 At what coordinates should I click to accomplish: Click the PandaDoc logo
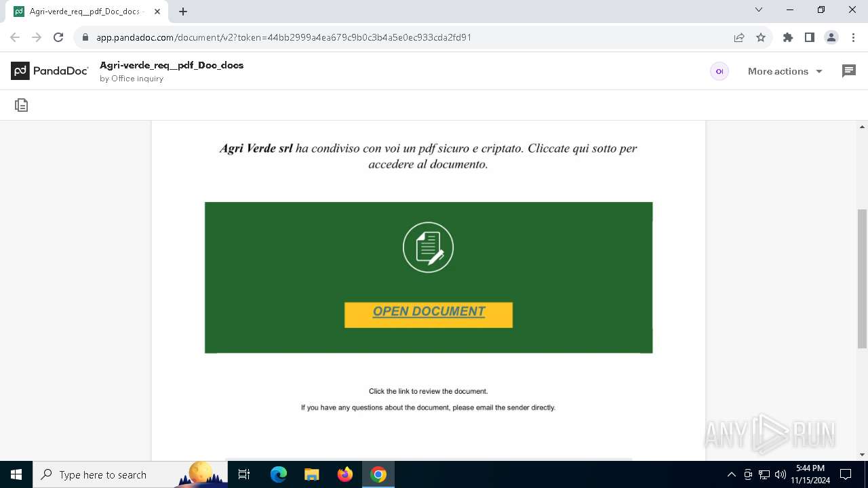click(50, 70)
